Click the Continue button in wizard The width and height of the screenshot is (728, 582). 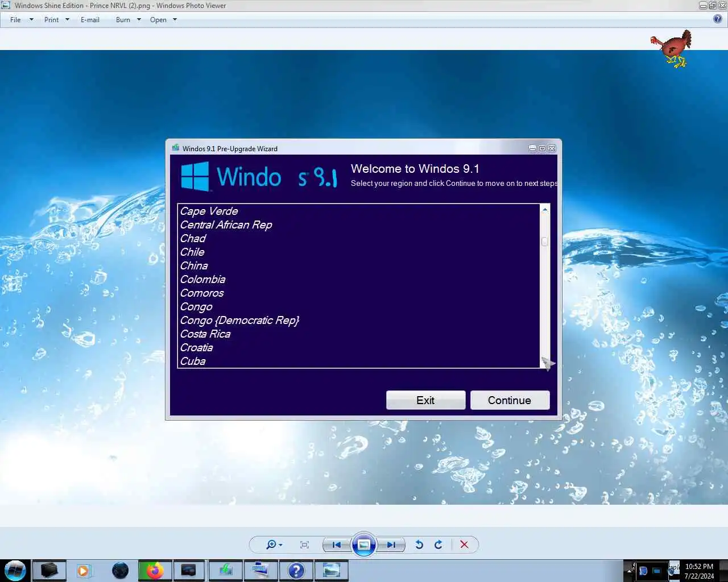point(510,400)
